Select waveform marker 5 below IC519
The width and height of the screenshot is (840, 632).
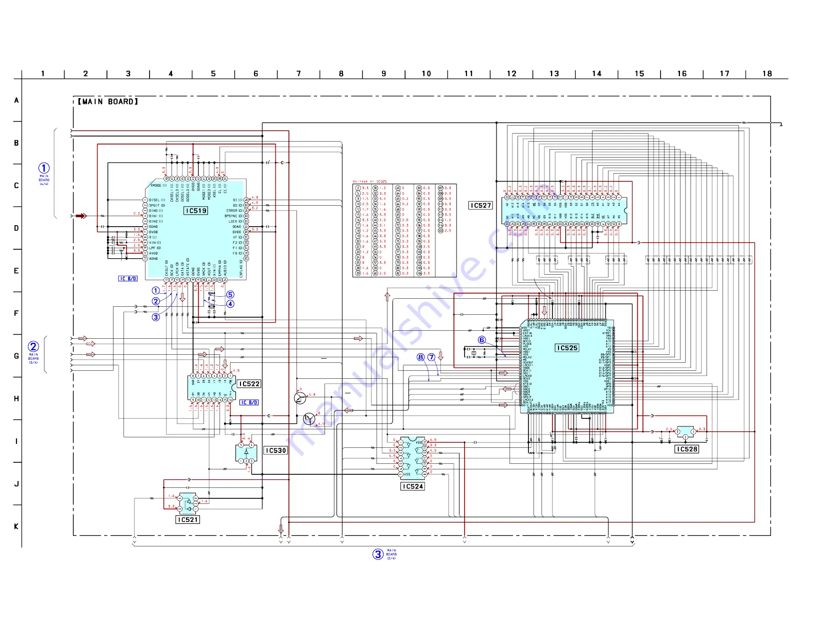pyautogui.click(x=230, y=295)
